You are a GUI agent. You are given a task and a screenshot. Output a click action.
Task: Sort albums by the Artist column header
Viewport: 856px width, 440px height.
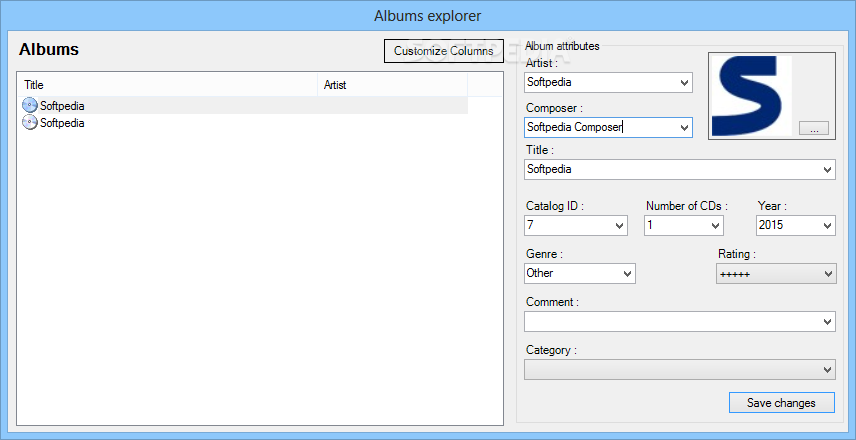(x=393, y=85)
